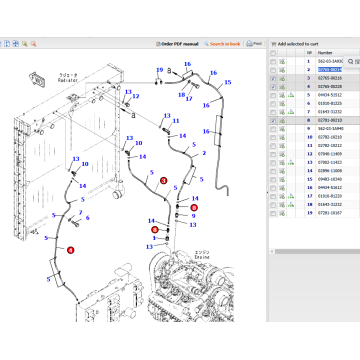Check the checkbox for part 17
Image resolution: width=360 pixels, height=360 pixels.
(273, 196)
